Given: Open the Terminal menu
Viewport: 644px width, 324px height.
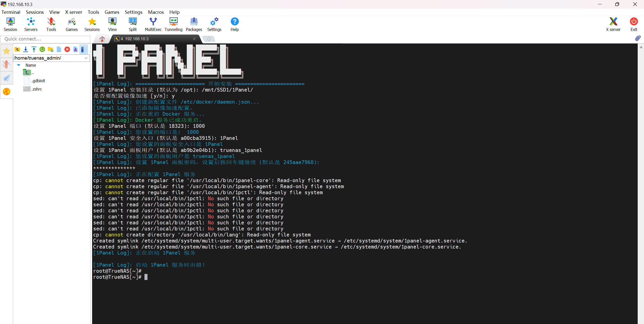Looking at the screenshot, I should point(11,12).
